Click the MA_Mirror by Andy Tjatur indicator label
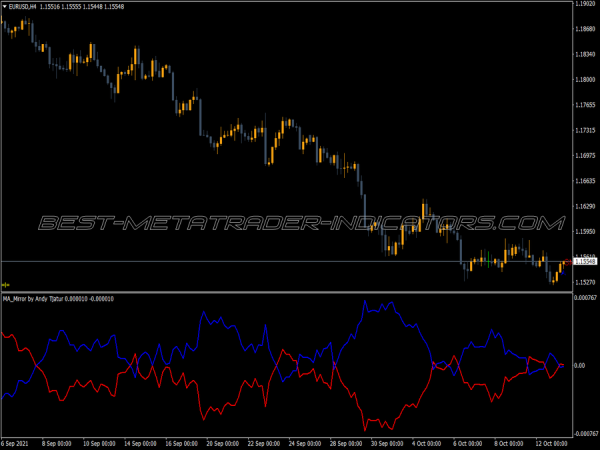Image resolution: width=600 pixels, height=450 pixels. point(33,298)
